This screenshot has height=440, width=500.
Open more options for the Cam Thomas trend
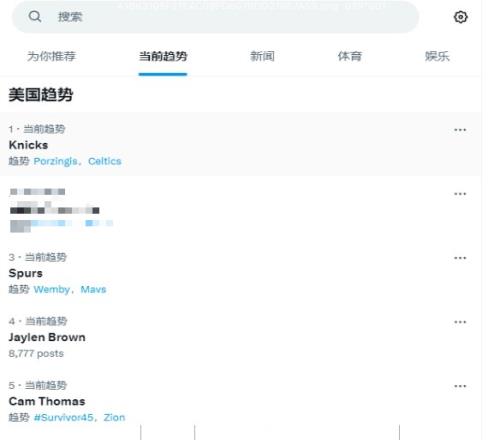coord(460,386)
